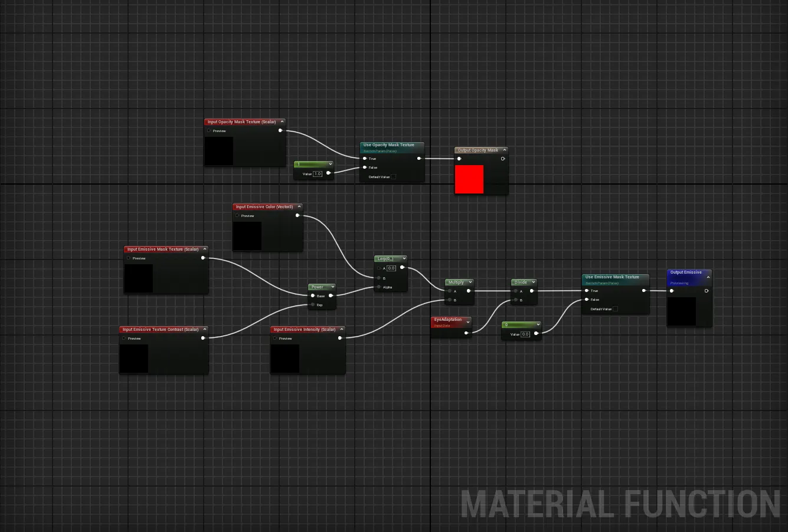Collapse Output Opacity Mask node preview
The height and width of the screenshot is (532, 788).
(504, 150)
